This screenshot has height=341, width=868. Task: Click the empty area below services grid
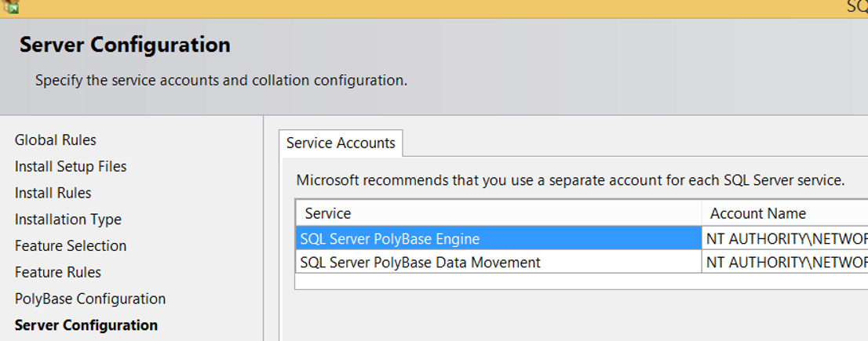coord(582,281)
